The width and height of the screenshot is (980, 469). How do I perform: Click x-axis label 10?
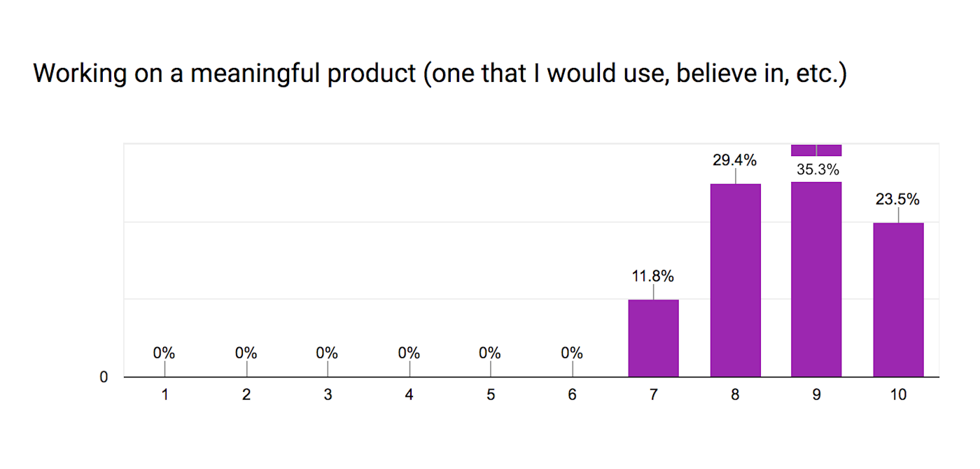click(898, 395)
